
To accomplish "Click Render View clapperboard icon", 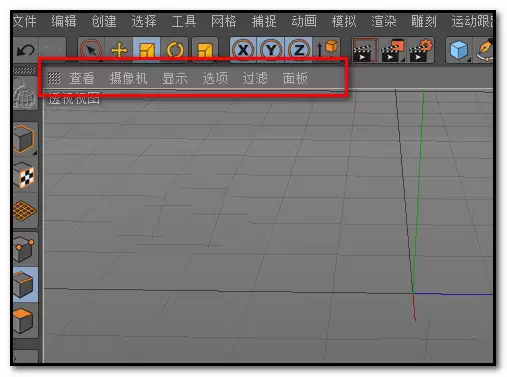I will click(365, 50).
